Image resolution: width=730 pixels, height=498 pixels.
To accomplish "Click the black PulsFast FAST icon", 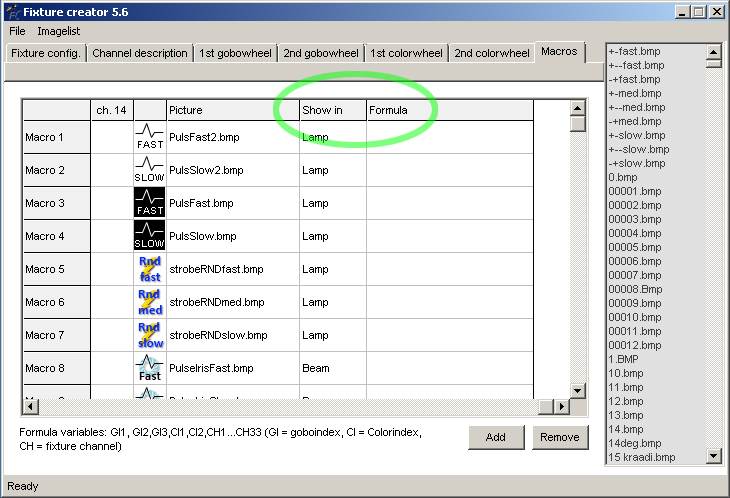I will coord(149,203).
